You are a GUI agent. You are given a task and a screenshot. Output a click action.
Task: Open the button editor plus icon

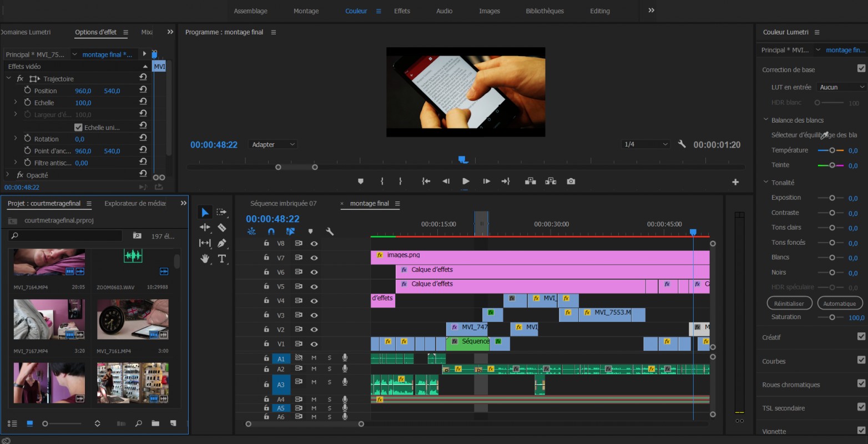click(x=735, y=182)
